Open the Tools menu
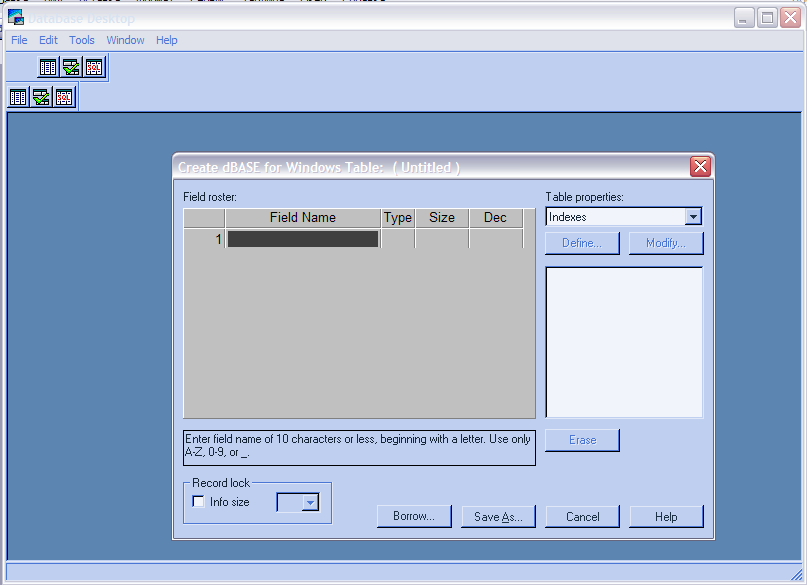This screenshot has width=807, height=585. (82, 40)
